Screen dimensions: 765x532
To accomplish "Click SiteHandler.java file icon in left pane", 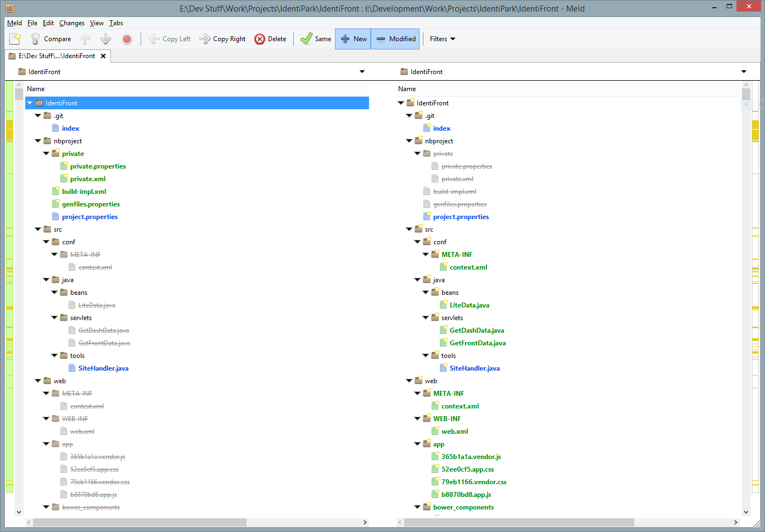I will coord(72,368).
